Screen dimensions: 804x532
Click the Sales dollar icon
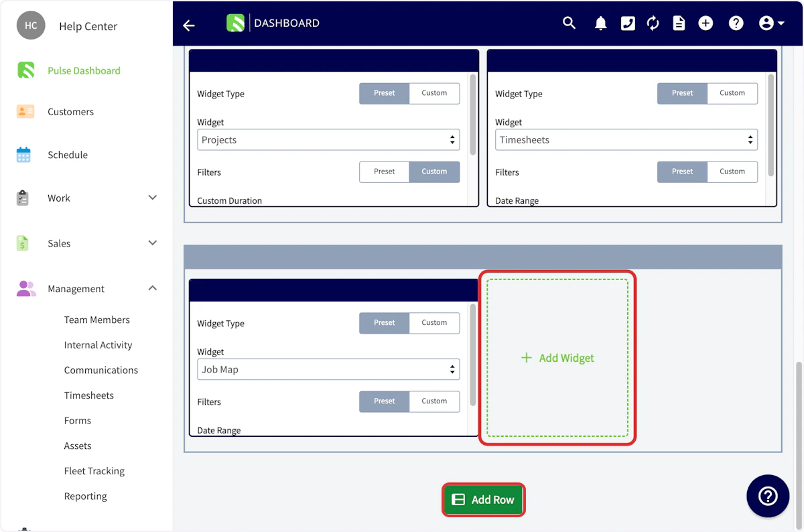(23, 243)
